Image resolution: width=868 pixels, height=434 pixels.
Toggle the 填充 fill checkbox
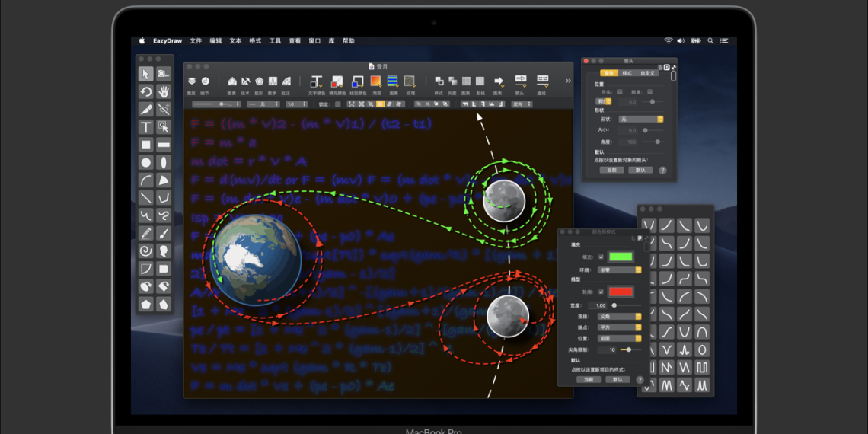pos(602,257)
